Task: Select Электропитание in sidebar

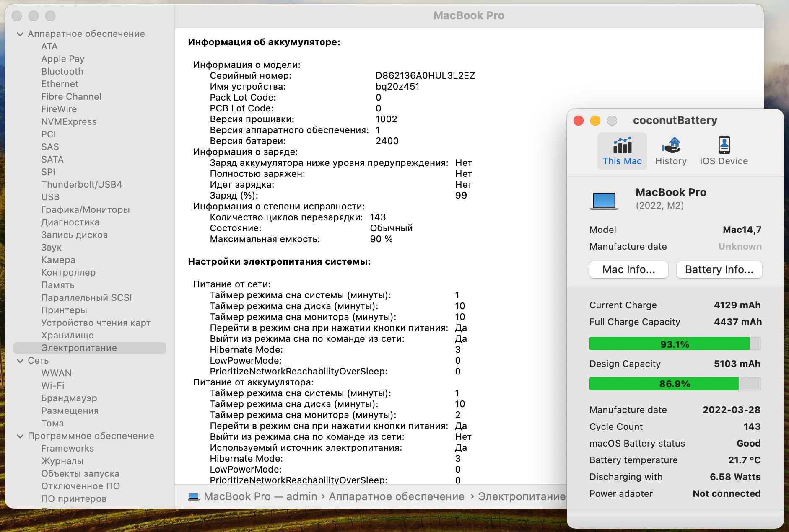Action: click(90, 348)
